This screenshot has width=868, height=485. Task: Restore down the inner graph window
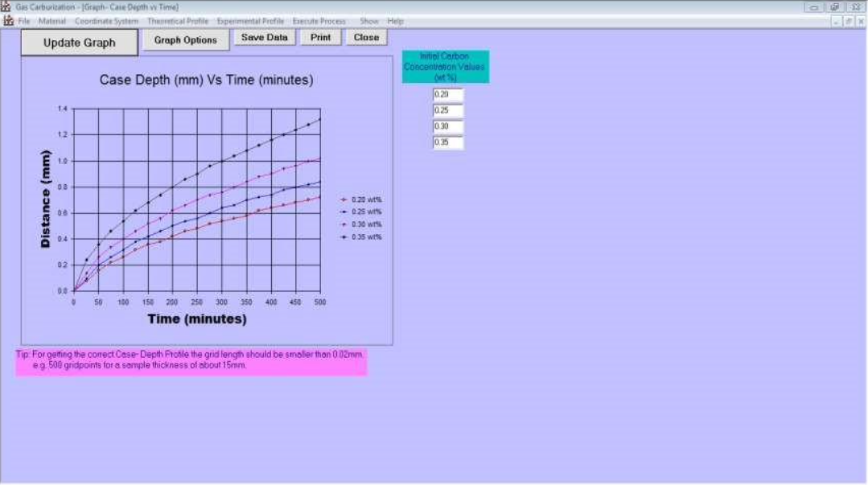coord(848,22)
